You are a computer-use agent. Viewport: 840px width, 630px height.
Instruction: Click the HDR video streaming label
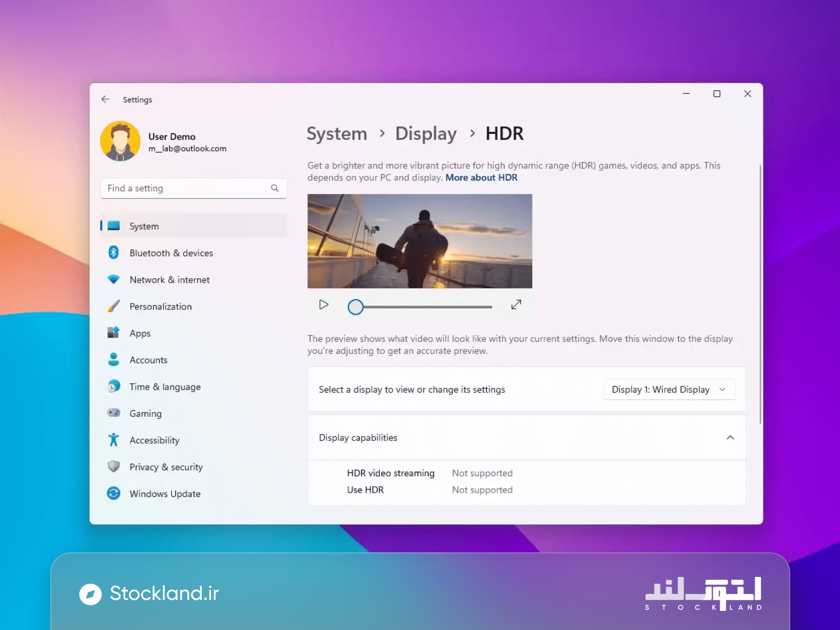pyautogui.click(x=390, y=473)
